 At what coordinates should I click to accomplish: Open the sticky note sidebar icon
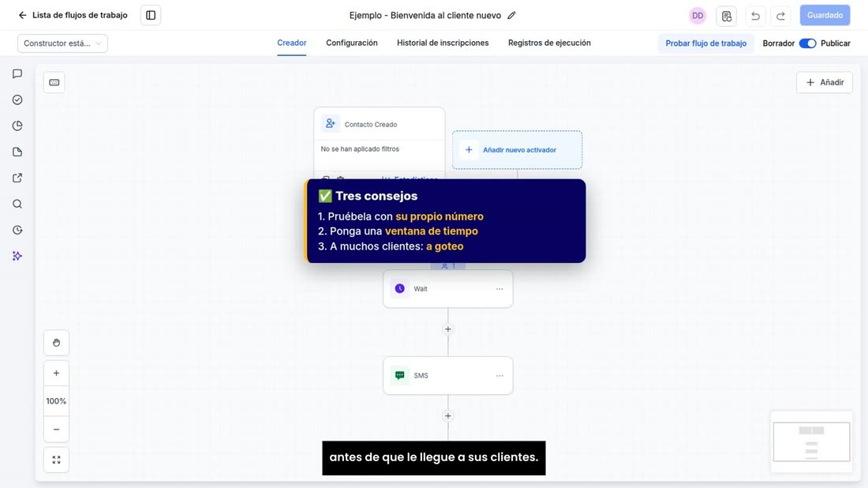[x=17, y=152]
